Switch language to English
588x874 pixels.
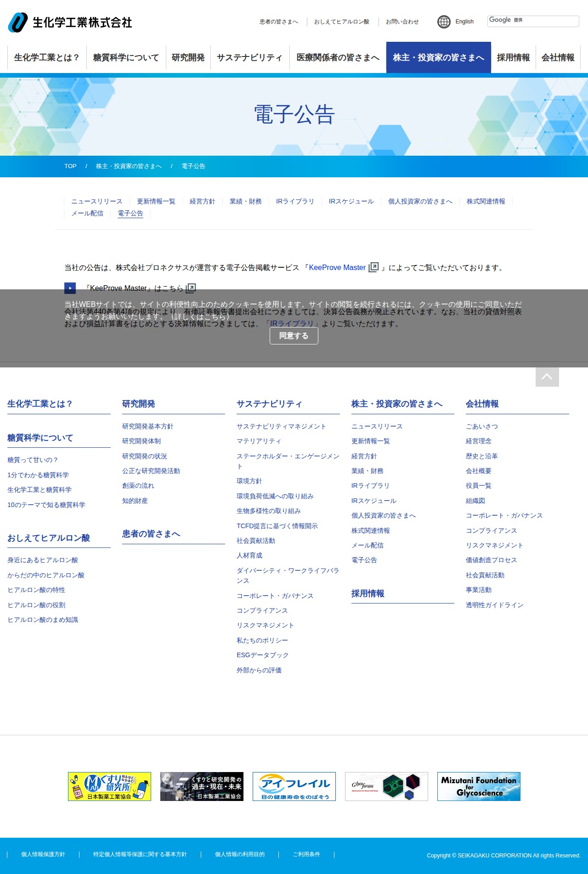pos(464,22)
